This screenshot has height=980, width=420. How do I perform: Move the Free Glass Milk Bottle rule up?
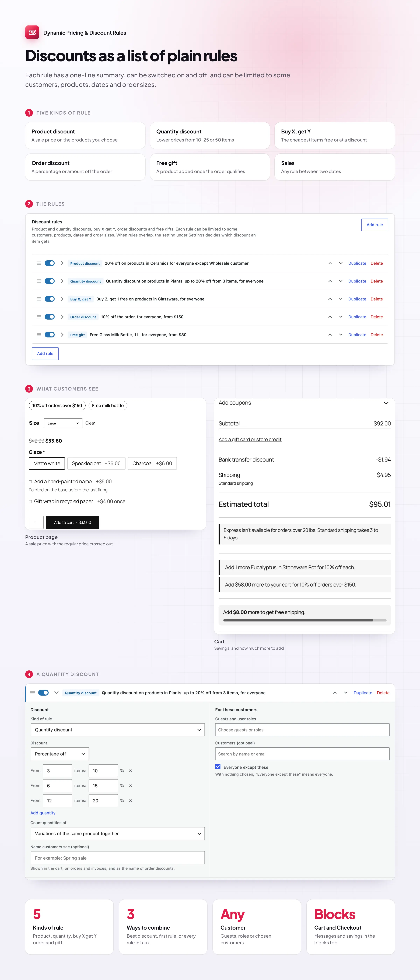(330, 335)
